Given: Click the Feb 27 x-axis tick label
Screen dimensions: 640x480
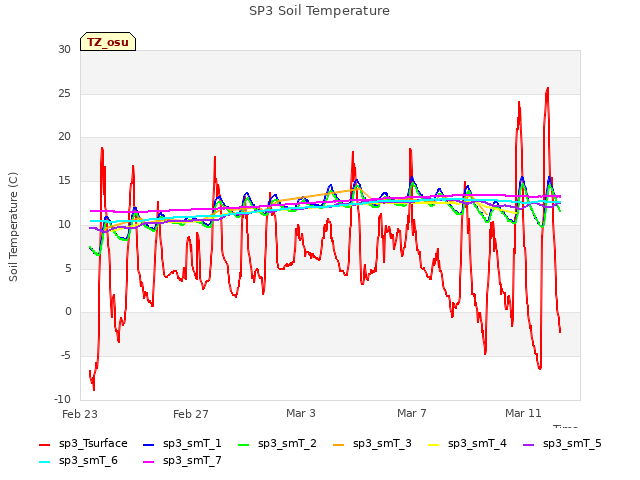Looking at the screenshot, I should click(x=191, y=414).
